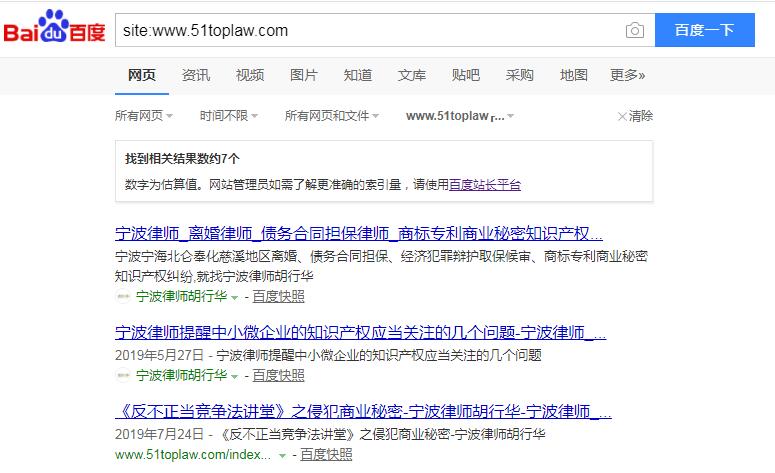The width and height of the screenshot is (775, 473).
Task: Select the 网页 tab
Action: tap(141, 75)
